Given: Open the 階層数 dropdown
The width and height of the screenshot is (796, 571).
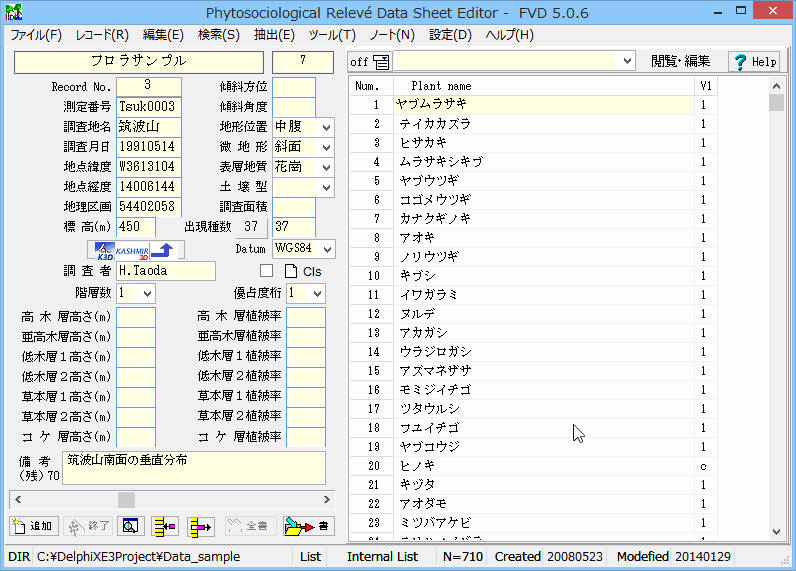Looking at the screenshot, I should click(148, 293).
